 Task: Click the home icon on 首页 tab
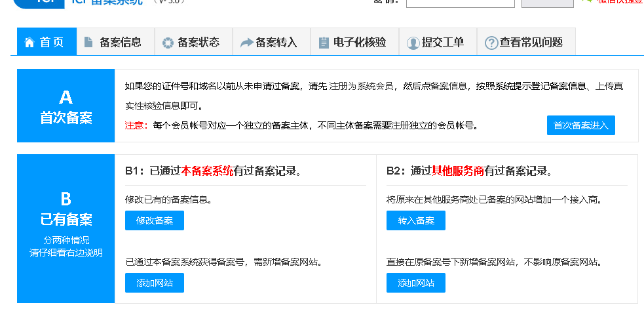click(29, 43)
